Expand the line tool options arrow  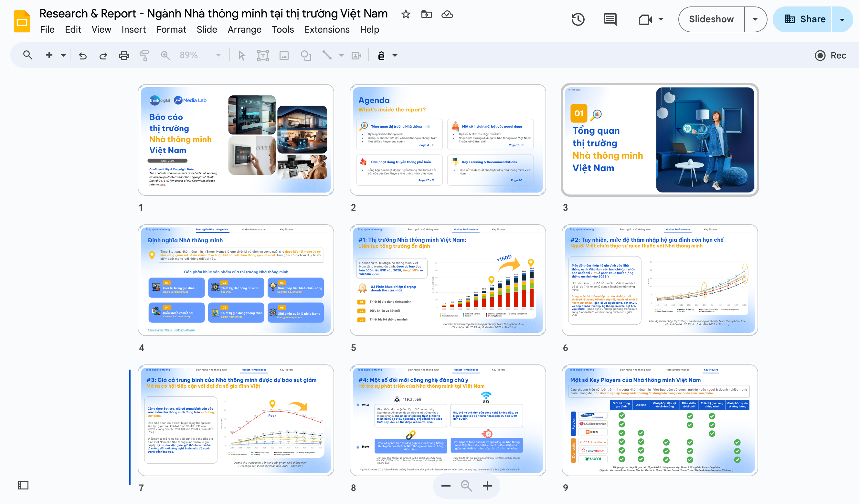pyautogui.click(x=341, y=55)
